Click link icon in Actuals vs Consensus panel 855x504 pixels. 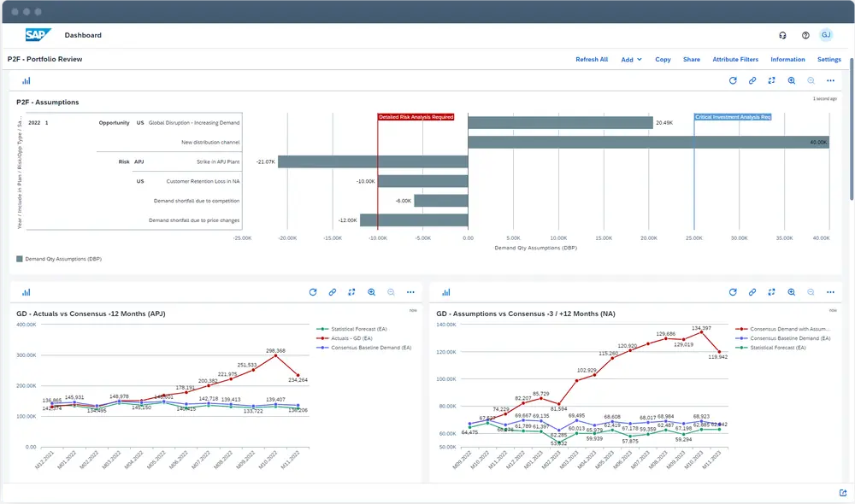(332, 292)
